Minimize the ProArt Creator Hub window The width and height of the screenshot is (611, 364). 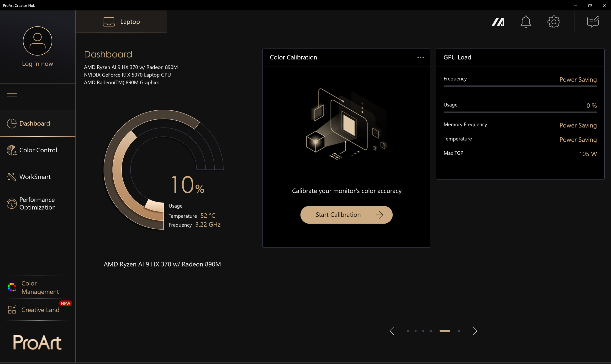pos(575,5)
